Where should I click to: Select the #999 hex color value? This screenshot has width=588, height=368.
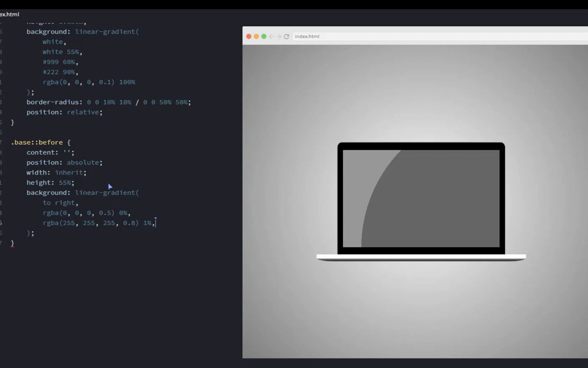tap(51, 62)
